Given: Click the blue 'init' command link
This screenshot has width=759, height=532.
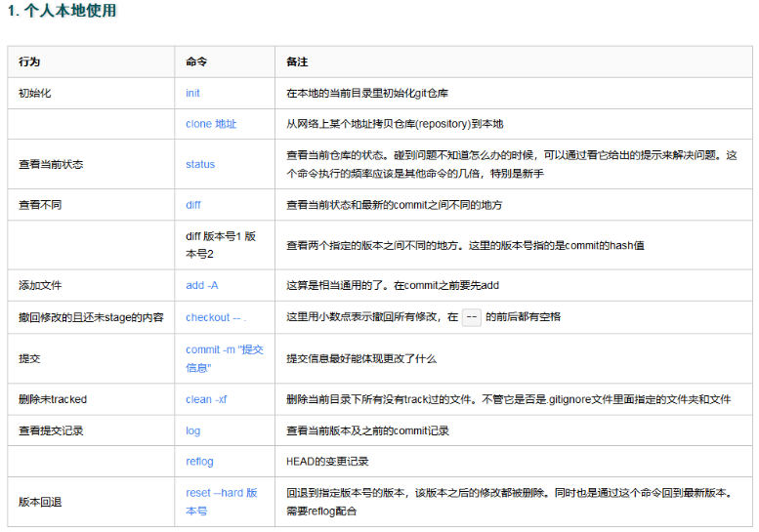Looking at the screenshot, I should coord(192,93).
